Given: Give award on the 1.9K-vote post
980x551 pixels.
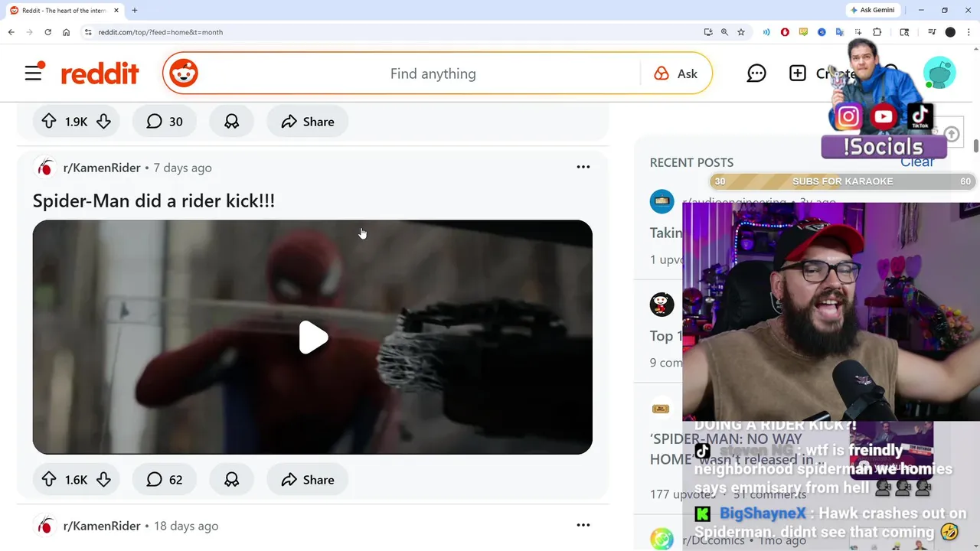Looking at the screenshot, I should pos(231,122).
